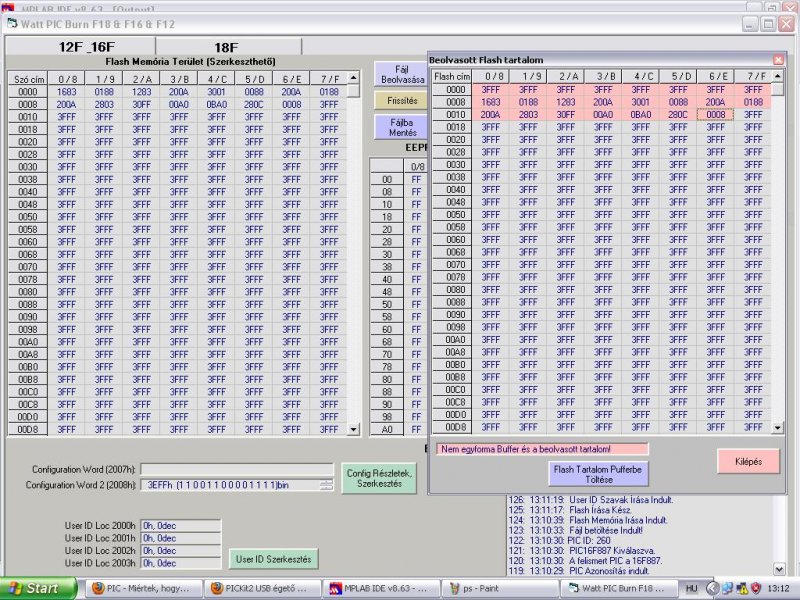Open Config Részletek, Szerkesztés
Image resolution: width=800 pixels, height=600 pixels.
[379, 479]
